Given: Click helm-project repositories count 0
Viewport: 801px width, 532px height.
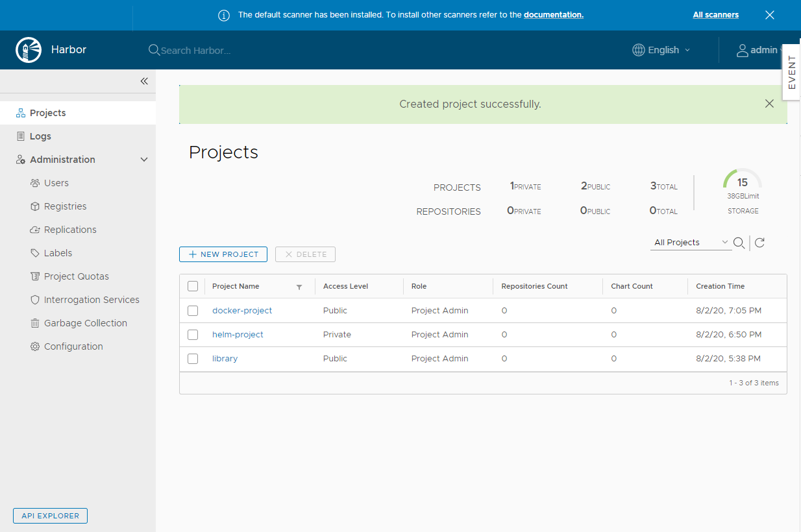Looking at the screenshot, I should pos(504,335).
